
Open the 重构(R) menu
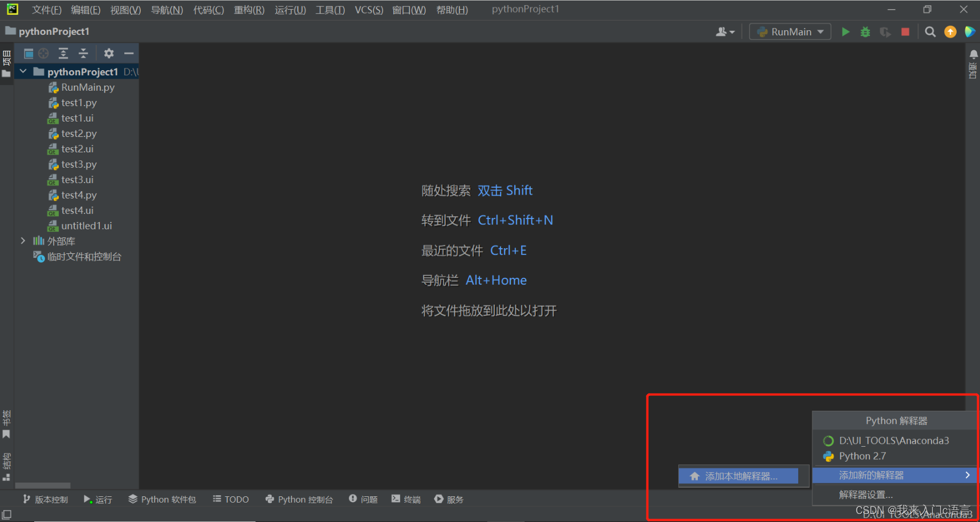[x=249, y=10]
